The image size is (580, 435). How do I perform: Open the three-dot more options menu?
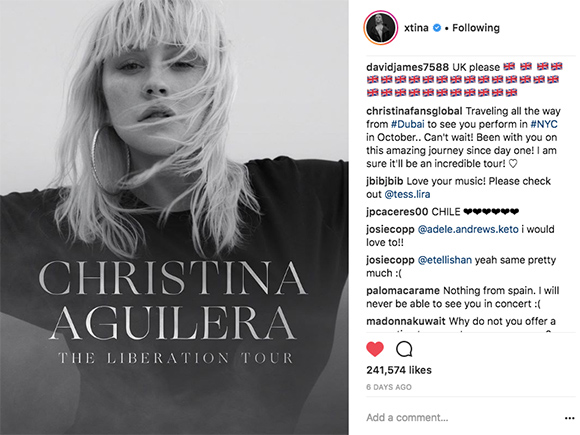coord(570,418)
